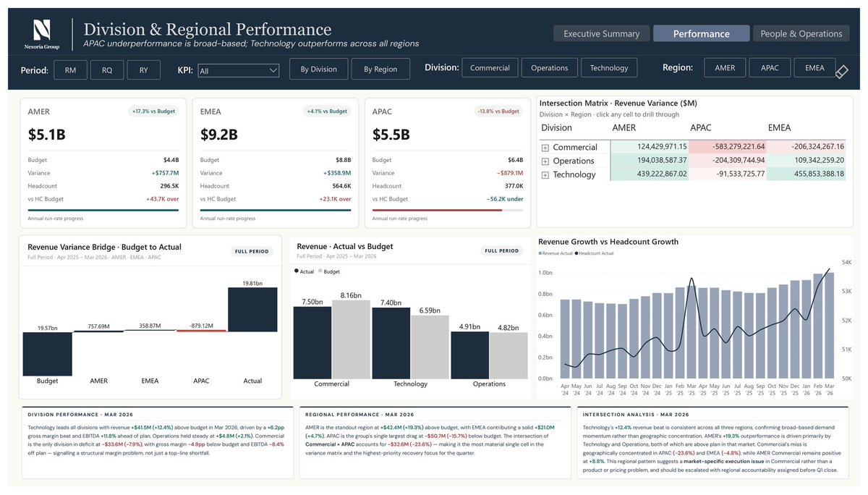Open the Executive Summary tab

tap(602, 33)
